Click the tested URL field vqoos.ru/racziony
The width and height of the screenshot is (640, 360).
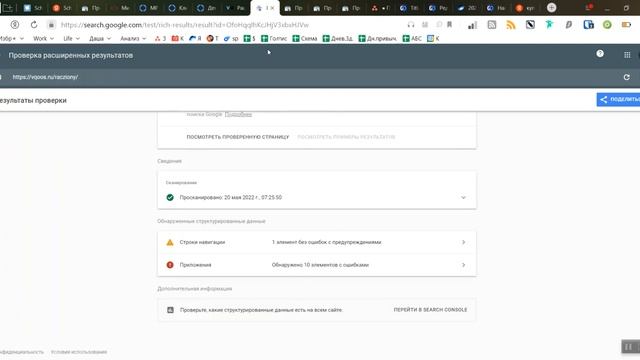45,77
